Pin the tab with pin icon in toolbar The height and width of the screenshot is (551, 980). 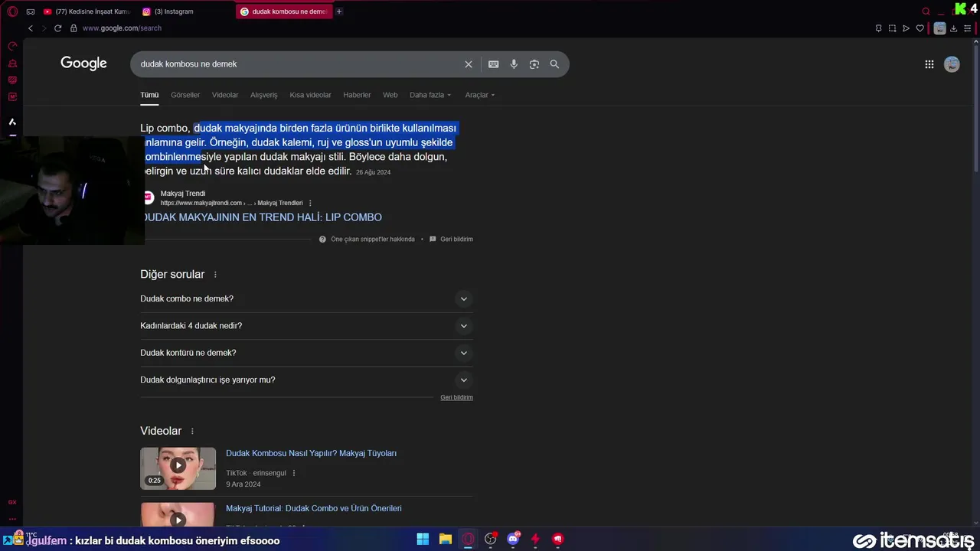pyautogui.click(x=878, y=28)
